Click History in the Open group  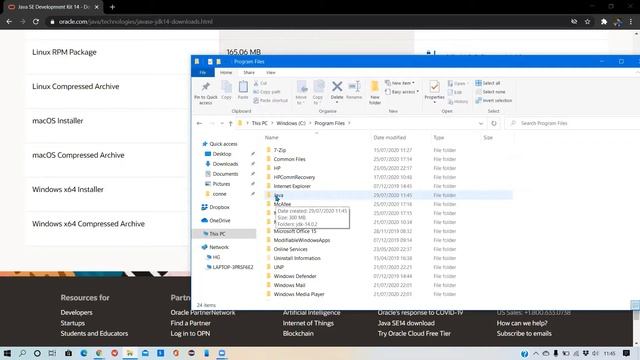pos(458,101)
